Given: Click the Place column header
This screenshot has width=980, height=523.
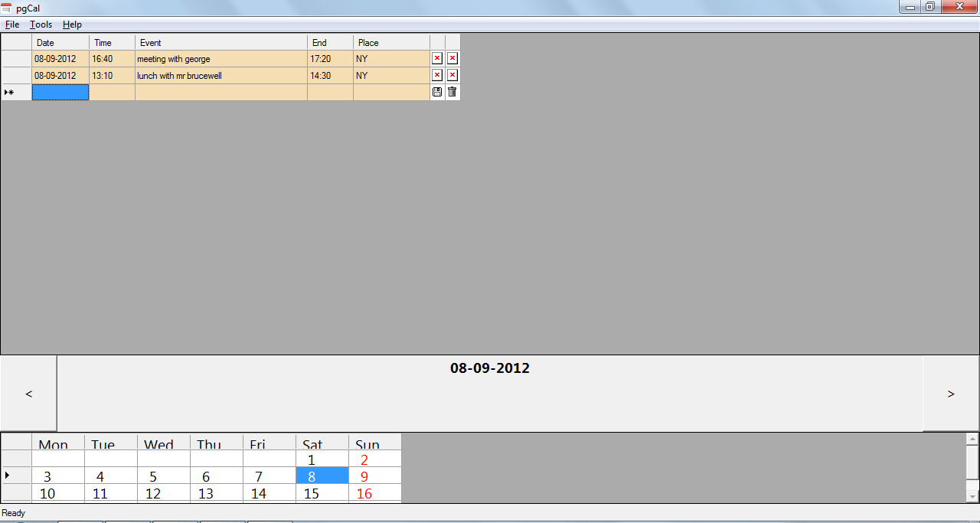Looking at the screenshot, I should click(392, 42).
